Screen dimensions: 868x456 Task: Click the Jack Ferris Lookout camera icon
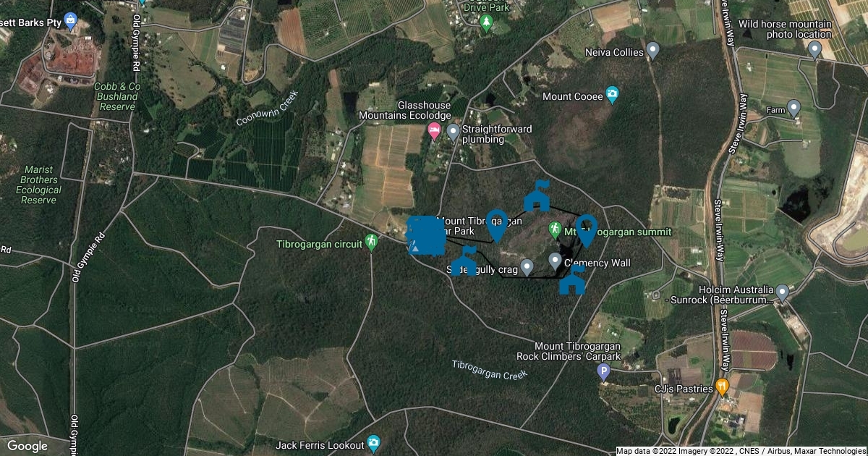click(x=373, y=442)
